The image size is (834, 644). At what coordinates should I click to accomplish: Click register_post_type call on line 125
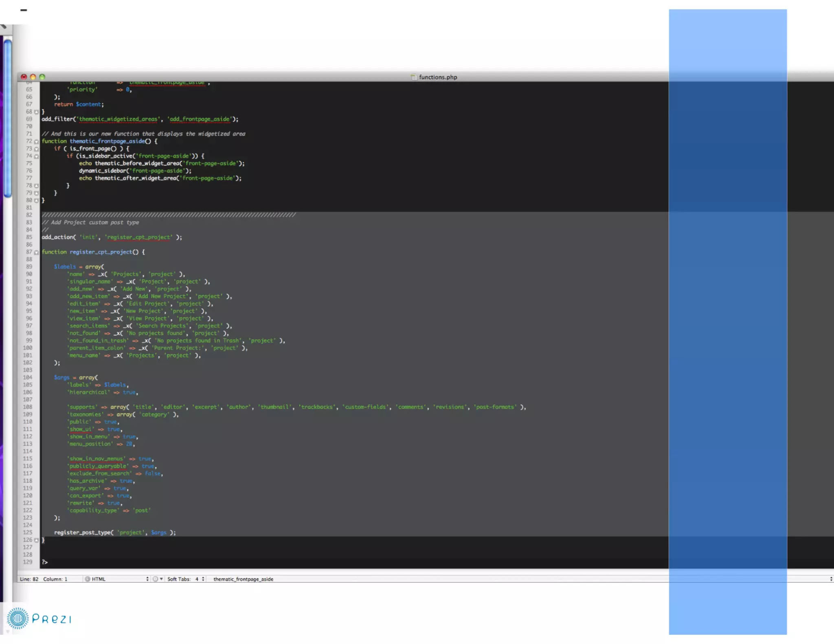(115, 533)
